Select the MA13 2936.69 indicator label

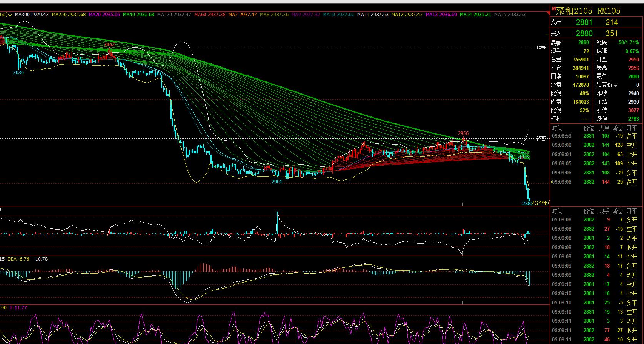[441, 15]
